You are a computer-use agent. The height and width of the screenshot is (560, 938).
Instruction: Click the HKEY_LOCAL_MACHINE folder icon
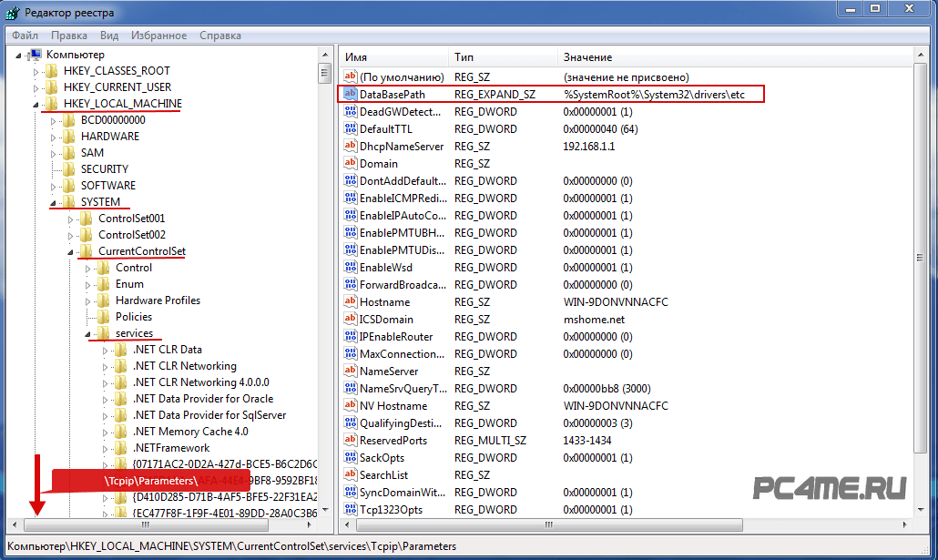tap(51, 104)
